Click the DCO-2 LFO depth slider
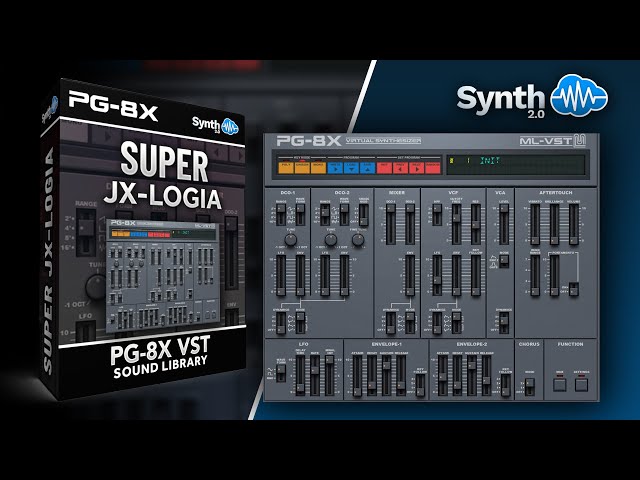The height and width of the screenshot is (480, 640). tap(325, 275)
